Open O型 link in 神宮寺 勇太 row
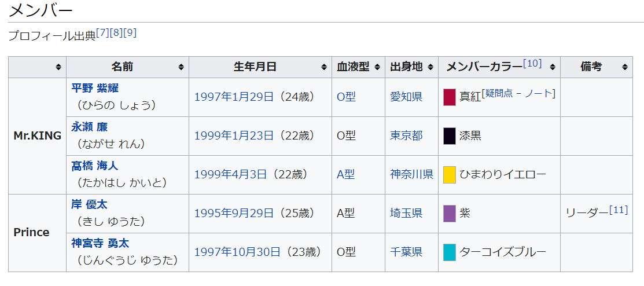 click(346, 251)
